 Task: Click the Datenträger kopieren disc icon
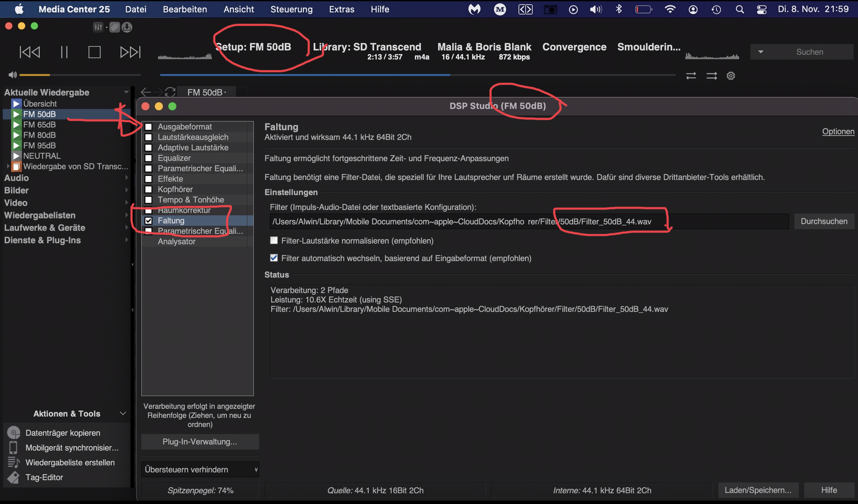(x=14, y=433)
